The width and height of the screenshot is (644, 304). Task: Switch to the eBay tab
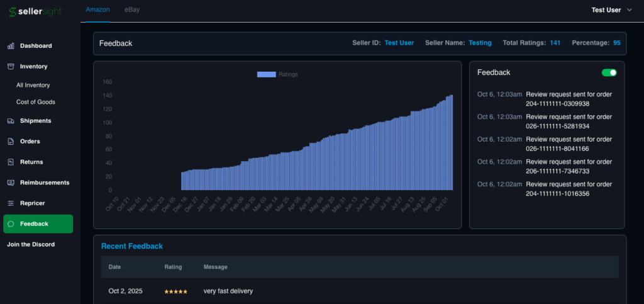coord(133,10)
